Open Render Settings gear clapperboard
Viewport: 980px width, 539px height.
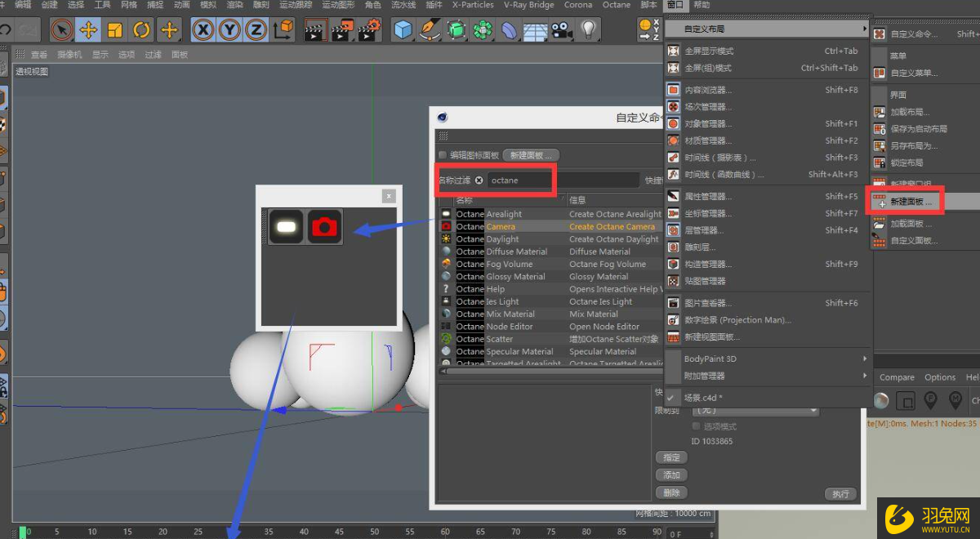coord(370,30)
